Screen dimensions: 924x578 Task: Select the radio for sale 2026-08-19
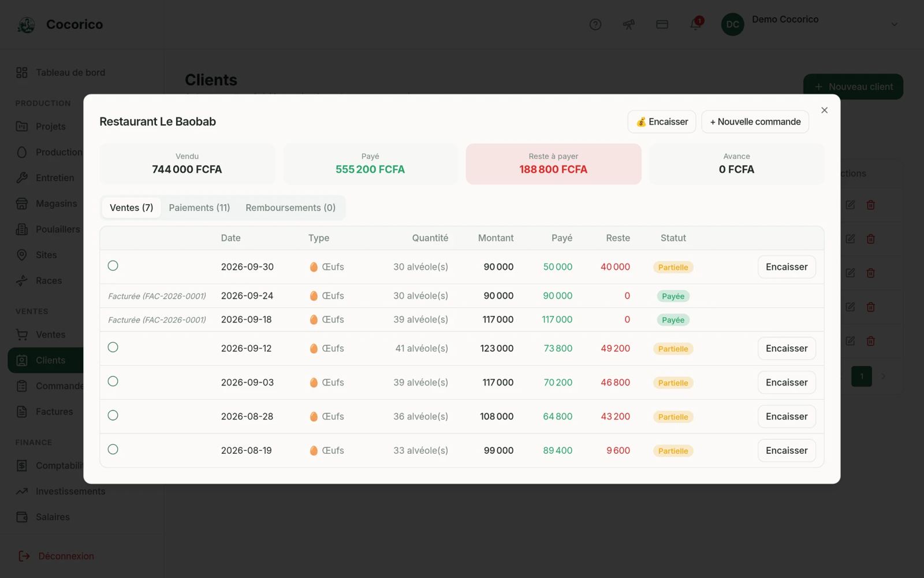coord(113,450)
